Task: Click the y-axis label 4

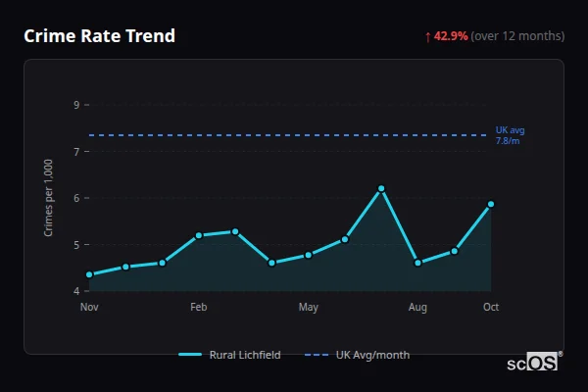Action: point(76,291)
